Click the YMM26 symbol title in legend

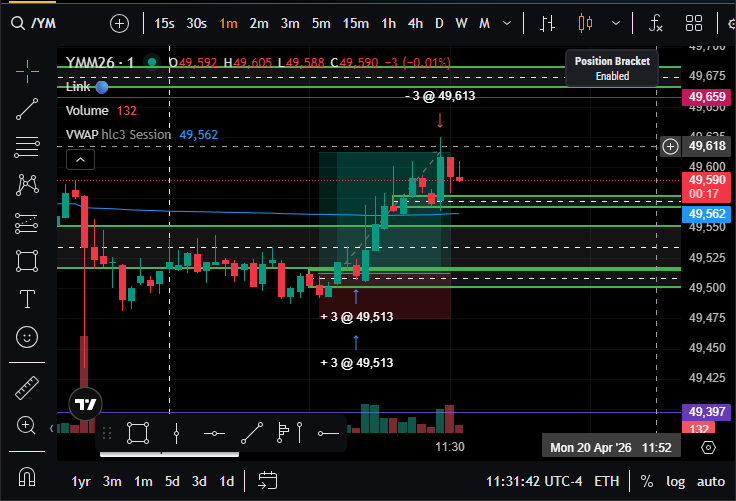tap(100, 62)
